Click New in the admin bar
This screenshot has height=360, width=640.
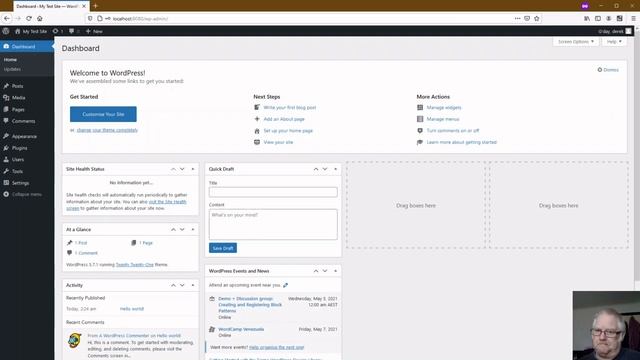[94, 31]
